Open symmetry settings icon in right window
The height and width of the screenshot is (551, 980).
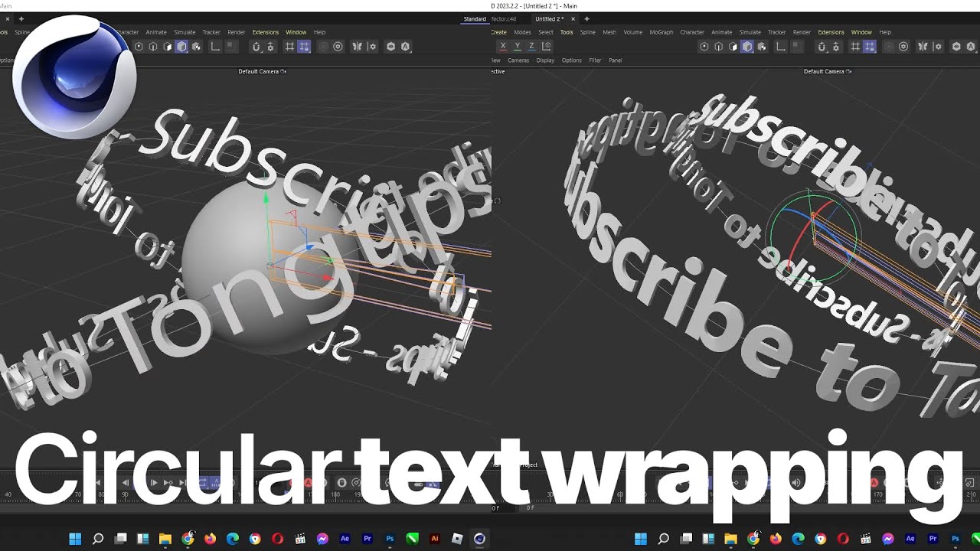point(938,47)
